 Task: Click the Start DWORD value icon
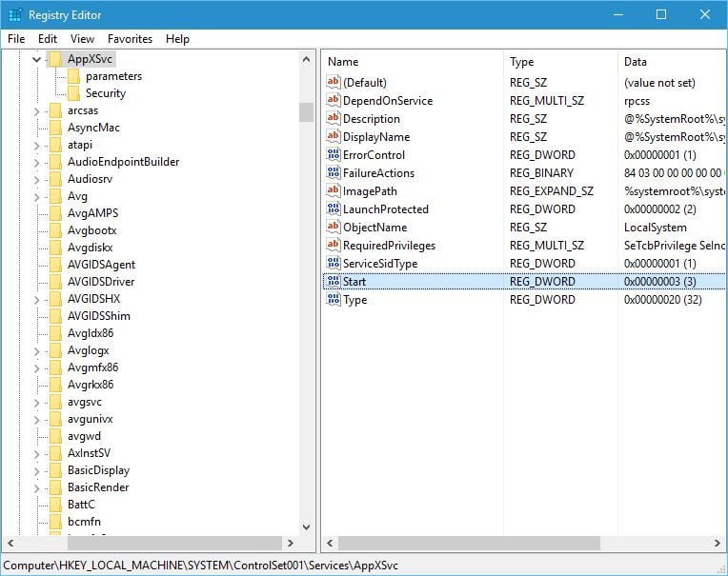[x=333, y=282]
